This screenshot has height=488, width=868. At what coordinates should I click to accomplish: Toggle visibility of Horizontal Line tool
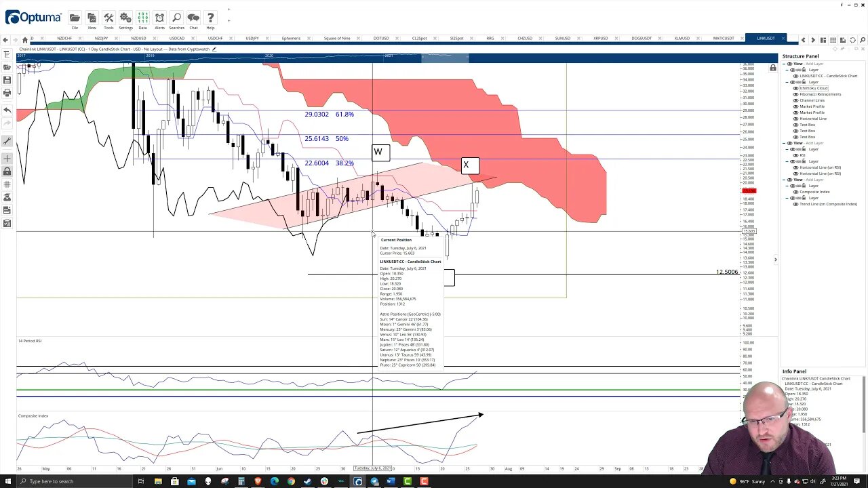pos(796,119)
